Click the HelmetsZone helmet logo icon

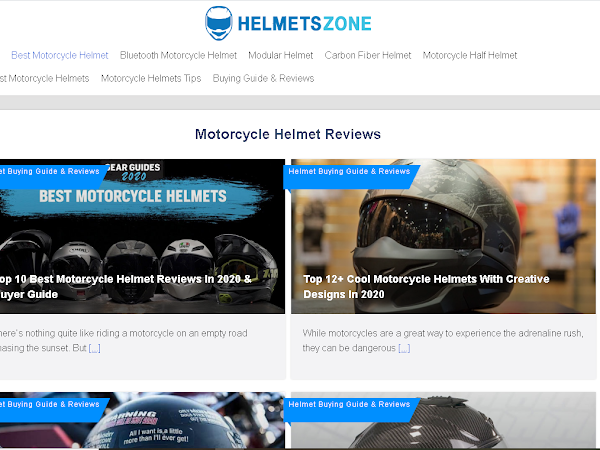[x=218, y=23]
